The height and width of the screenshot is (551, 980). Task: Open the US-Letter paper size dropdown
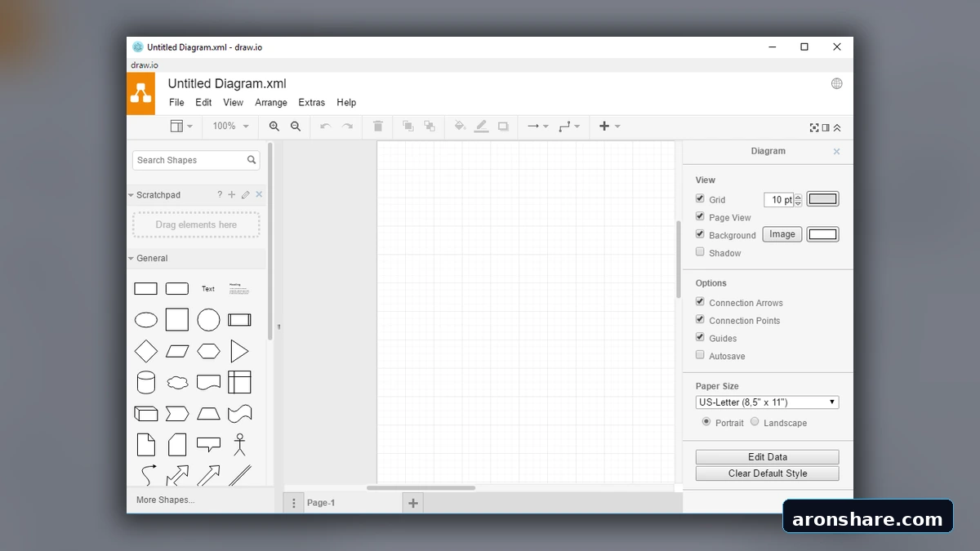[767, 402]
